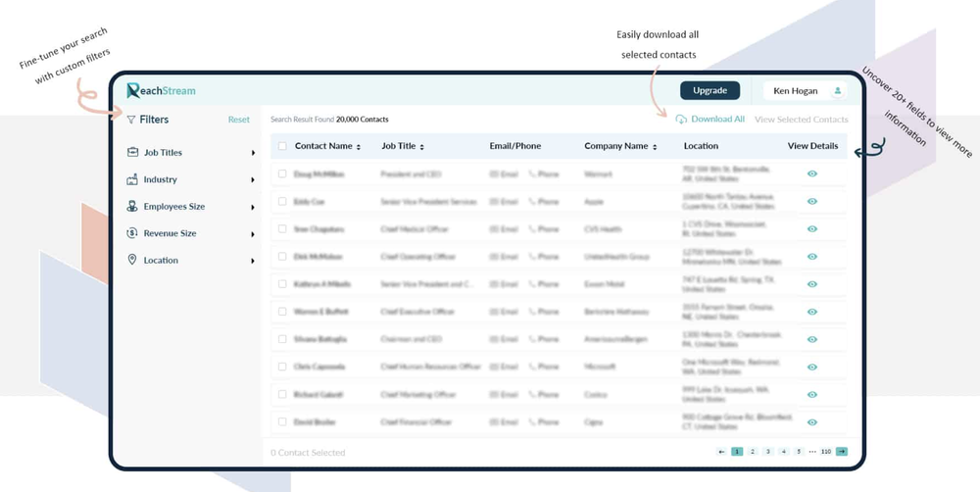Sort by Contact Name column arrows
Image resolution: width=980 pixels, height=492 pixels.
pyautogui.click(x=359, y=147)
